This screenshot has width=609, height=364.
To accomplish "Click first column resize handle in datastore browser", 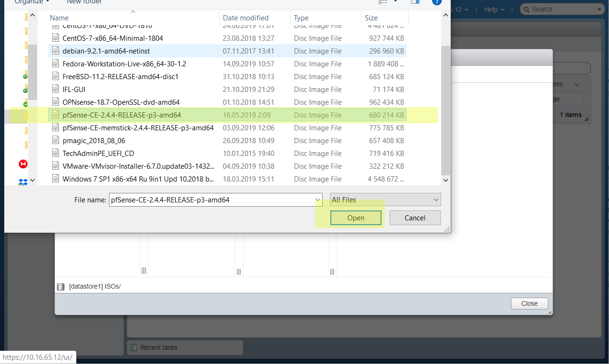I will (144, 271).
